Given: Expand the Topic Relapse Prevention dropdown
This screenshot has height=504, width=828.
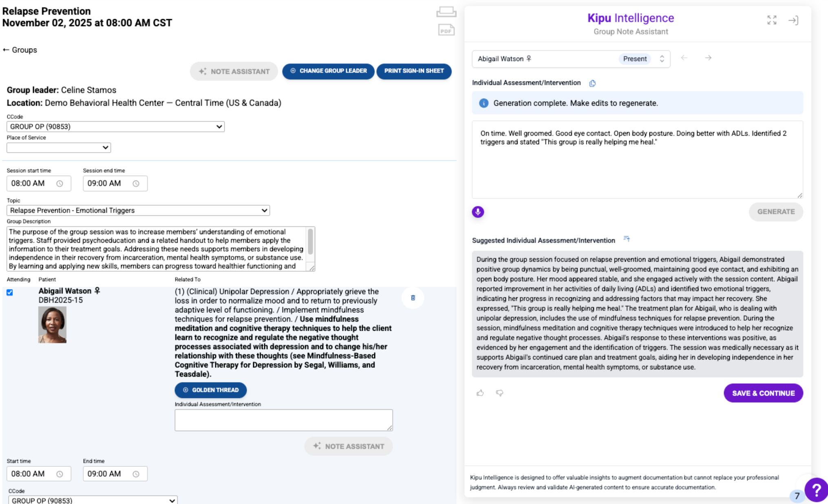Looking at the screenshot, I should coord(138,210).
